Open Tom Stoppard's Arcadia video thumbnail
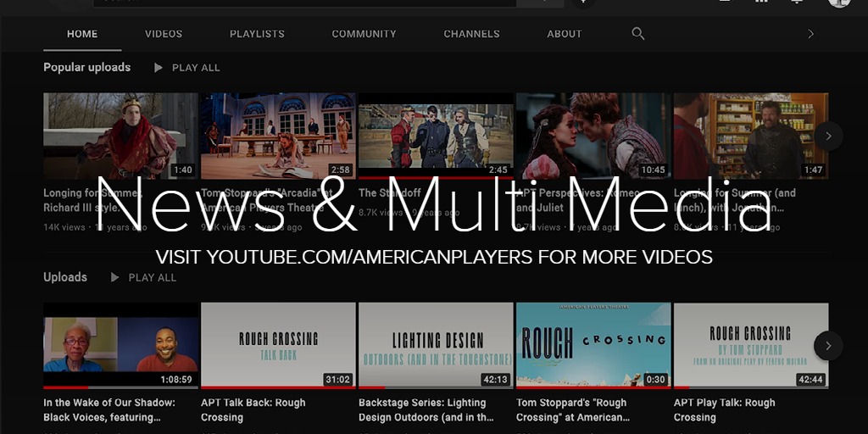Viewport: 868px width, 434px height. click(x=278, y=136)
